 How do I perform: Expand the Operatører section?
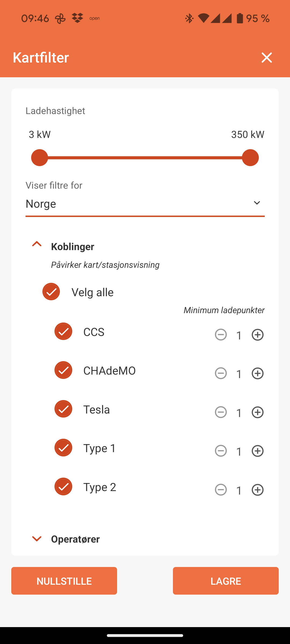pyautogui.click(x=37, y=539)
